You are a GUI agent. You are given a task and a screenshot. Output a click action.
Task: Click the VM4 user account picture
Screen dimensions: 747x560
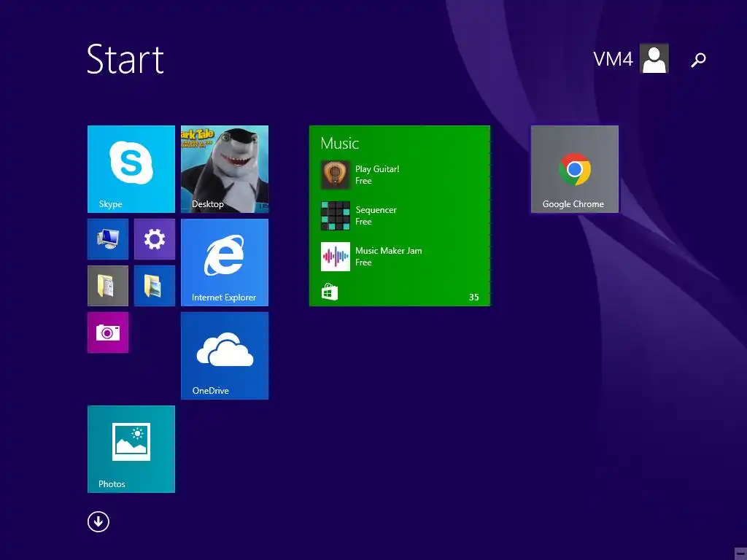(654, 58)
